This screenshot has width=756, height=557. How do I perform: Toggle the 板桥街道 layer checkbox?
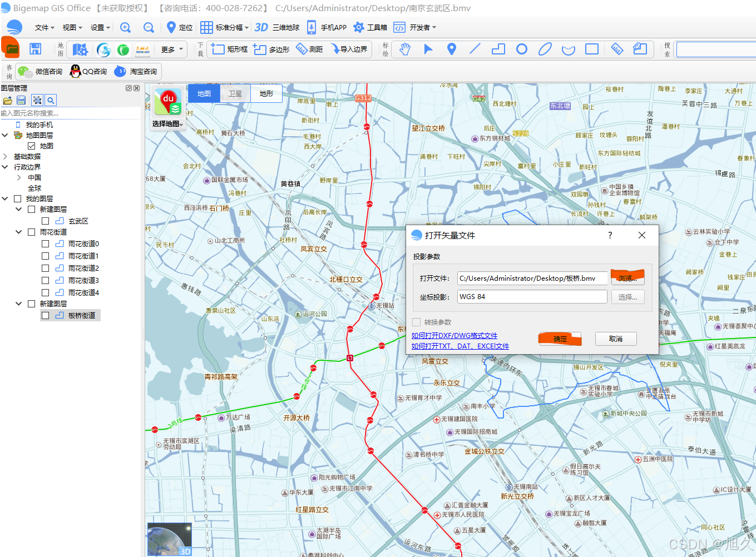pyautogui.click(x=46, y=315)
